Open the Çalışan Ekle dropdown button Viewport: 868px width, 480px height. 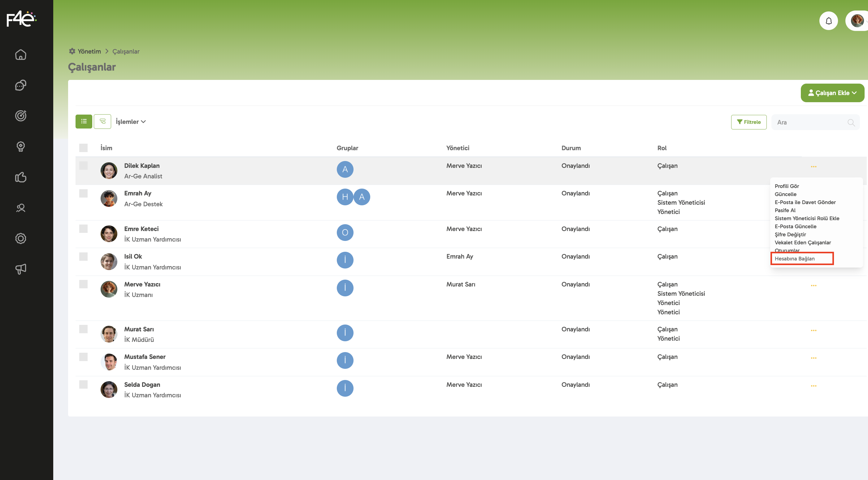(x=832, y=93)
